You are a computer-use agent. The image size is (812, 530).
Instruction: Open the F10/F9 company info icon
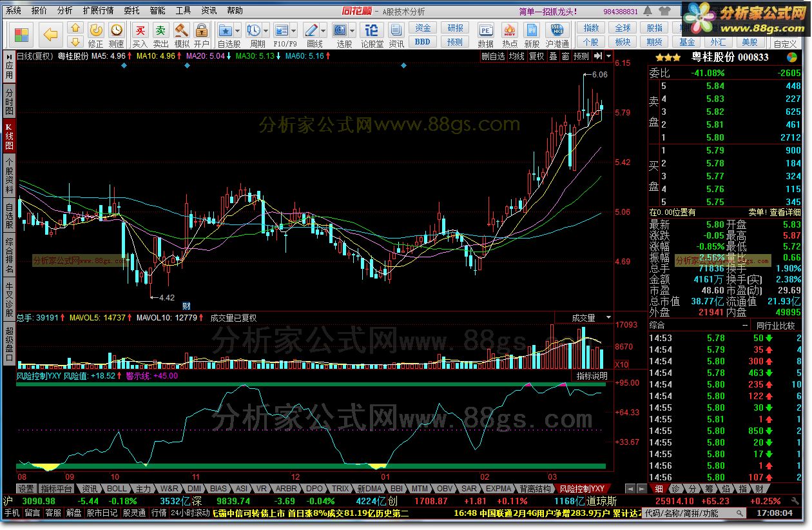point(282,30)
